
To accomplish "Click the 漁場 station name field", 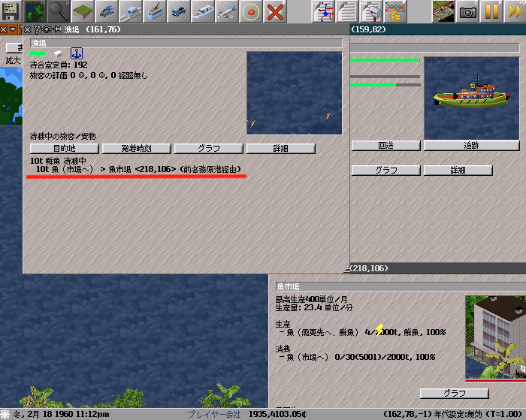I will [186, 43].
